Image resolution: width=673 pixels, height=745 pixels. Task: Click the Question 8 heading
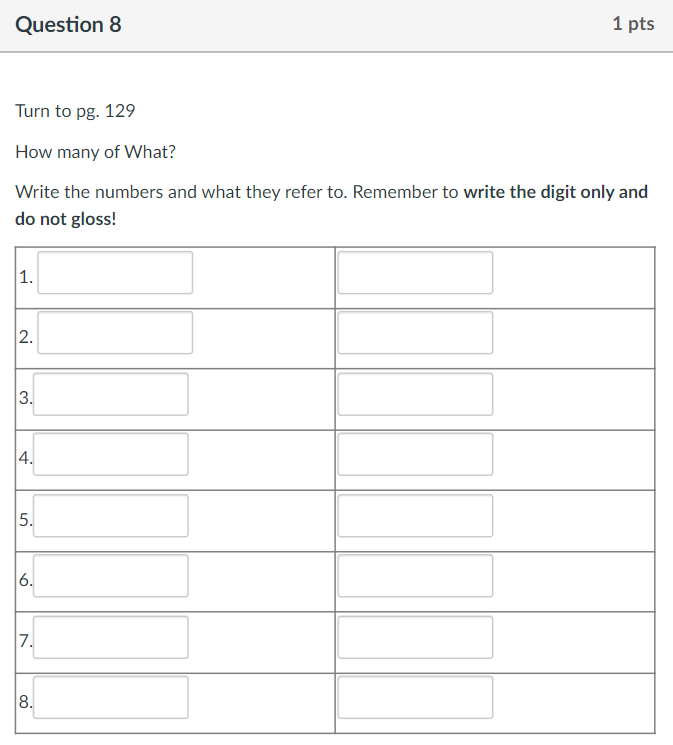tap(69, 25)
